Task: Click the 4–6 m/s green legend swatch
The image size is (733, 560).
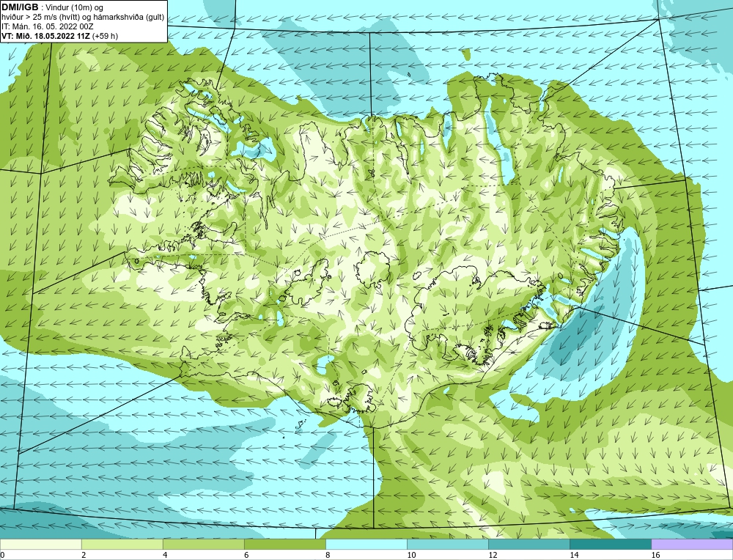Action: point(203,545)
